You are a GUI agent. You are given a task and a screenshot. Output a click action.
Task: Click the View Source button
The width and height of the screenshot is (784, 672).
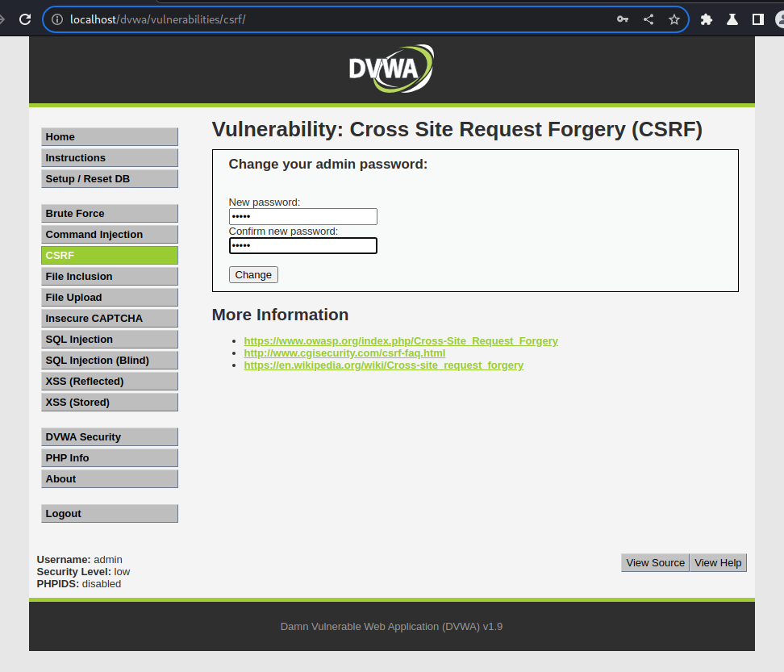pos(656,563)
